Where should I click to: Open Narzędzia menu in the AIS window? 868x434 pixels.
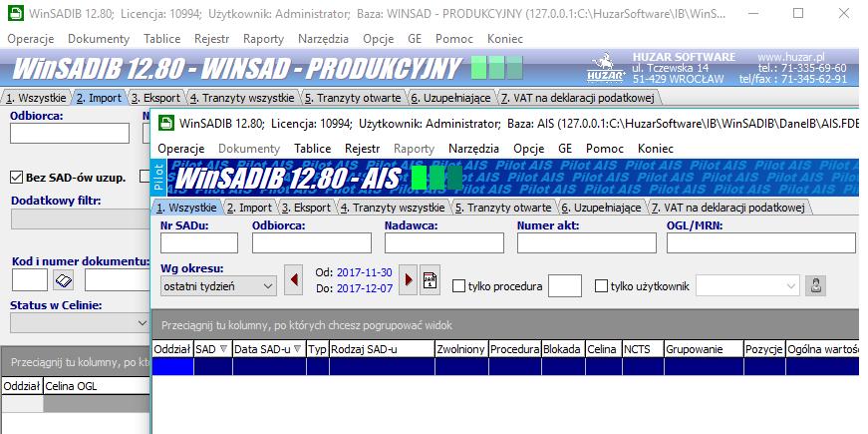(473, 149)
